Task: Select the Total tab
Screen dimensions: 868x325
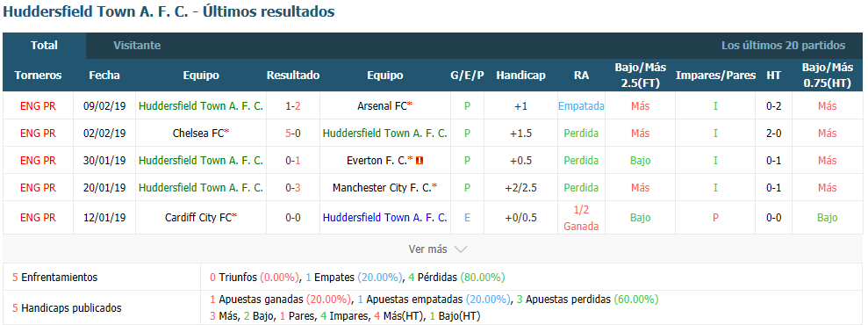Action: point(44,46)
